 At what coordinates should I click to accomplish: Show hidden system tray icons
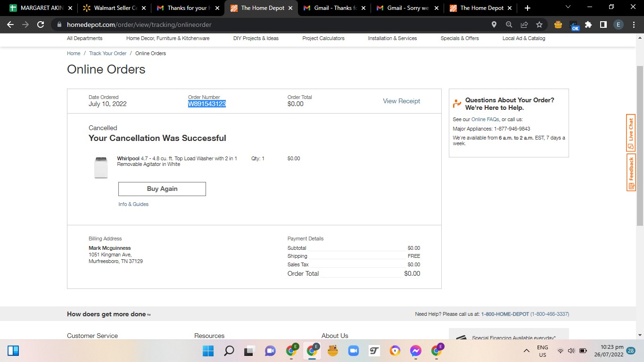tap(526, 351)
